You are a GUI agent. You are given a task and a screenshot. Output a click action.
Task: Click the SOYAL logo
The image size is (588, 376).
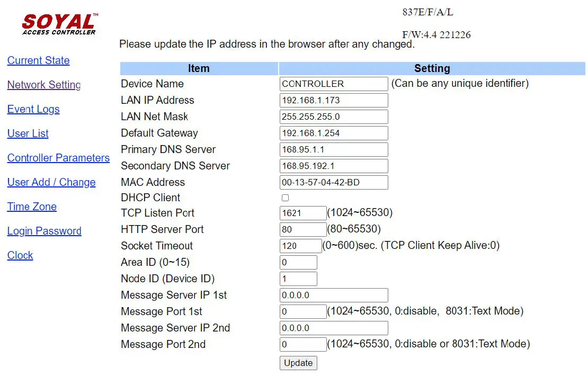[x=58, y=23]
